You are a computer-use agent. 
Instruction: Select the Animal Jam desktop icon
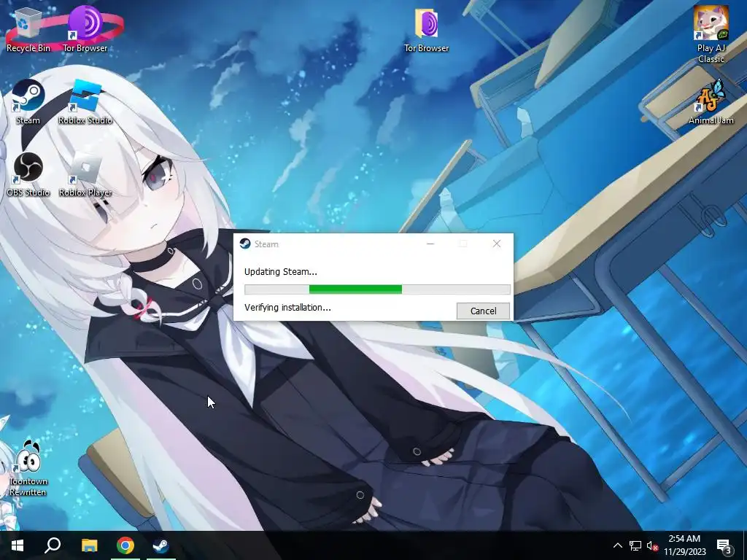click(711, 101)
